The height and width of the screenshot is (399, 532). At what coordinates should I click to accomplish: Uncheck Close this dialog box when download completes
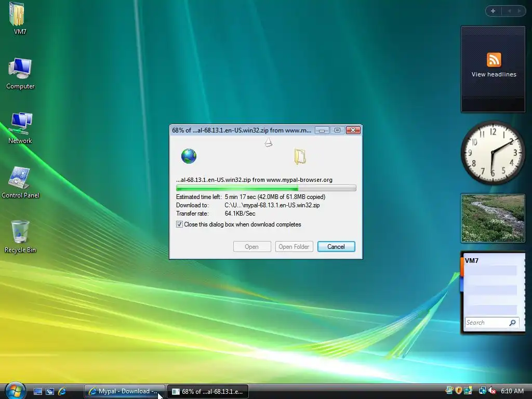pos(179,224)
